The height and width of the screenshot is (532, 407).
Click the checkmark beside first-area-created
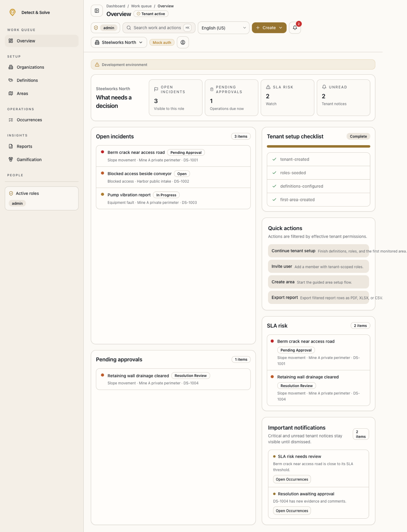[x=274, y=200]
